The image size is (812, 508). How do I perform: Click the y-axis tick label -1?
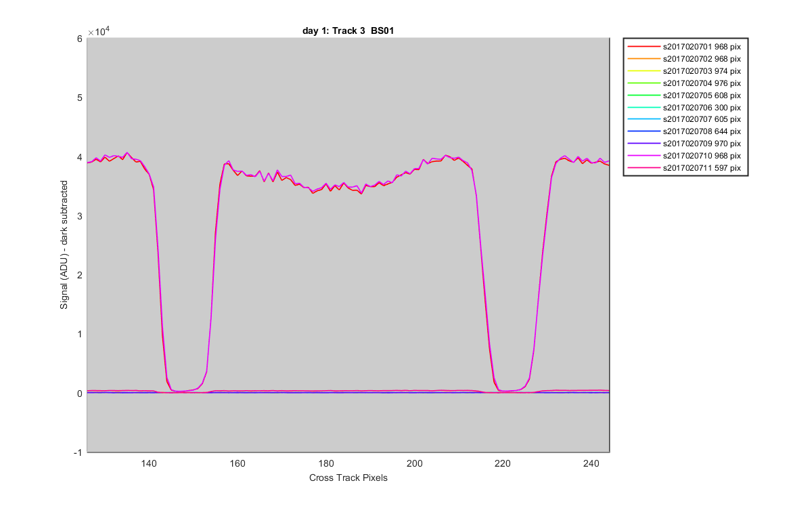click(78, 452)
